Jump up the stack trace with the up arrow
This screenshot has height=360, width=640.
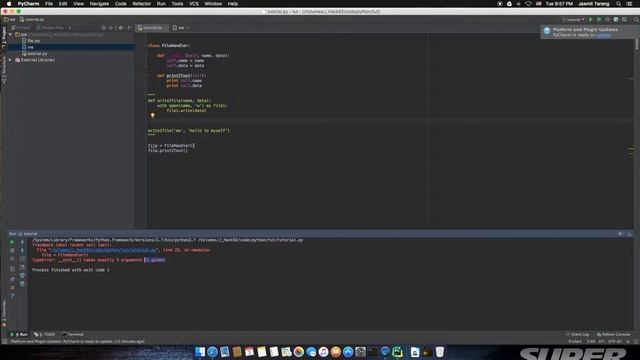click(22, 242)
